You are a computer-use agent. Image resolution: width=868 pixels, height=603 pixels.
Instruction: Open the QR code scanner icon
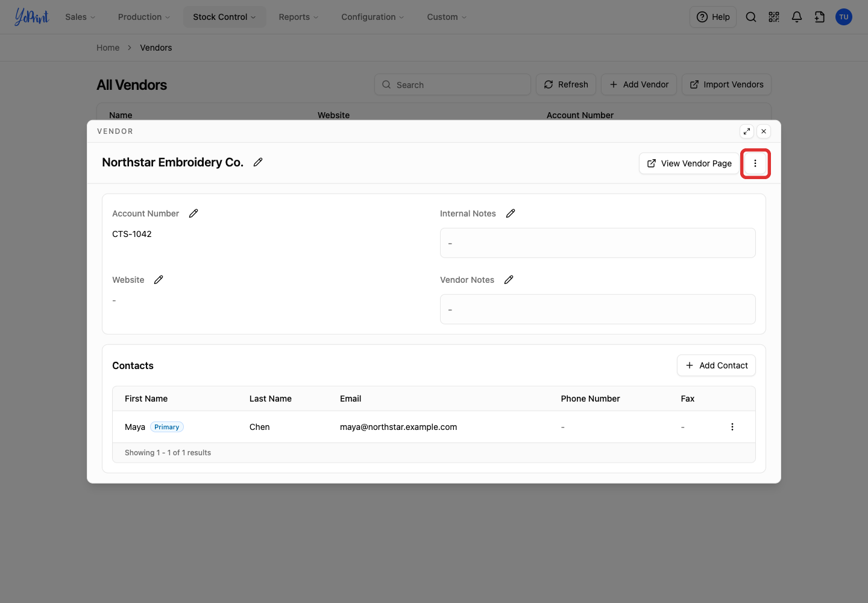coord(774,17)
